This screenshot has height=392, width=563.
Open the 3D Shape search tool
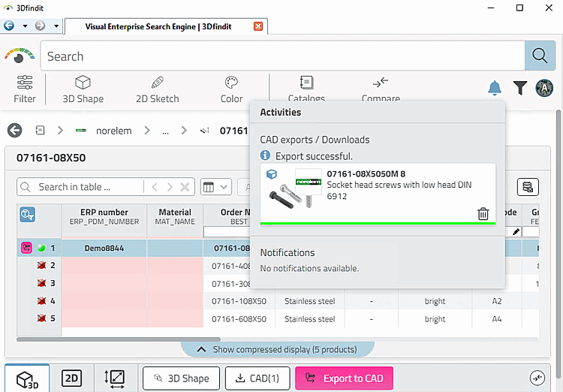pos(83,89)
